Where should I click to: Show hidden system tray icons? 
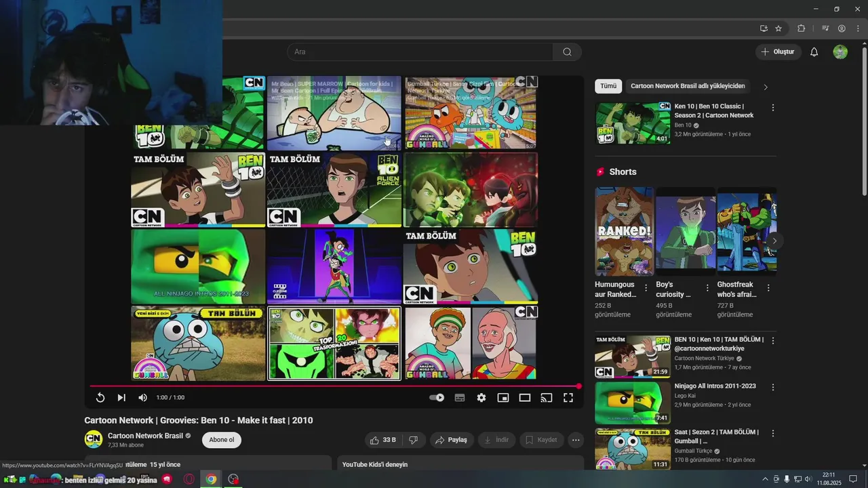[766, 479]
